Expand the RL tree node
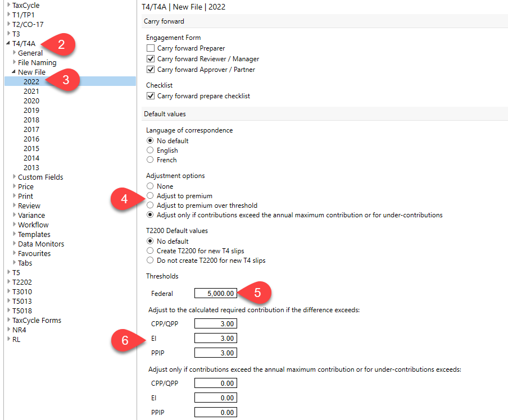 9,339
